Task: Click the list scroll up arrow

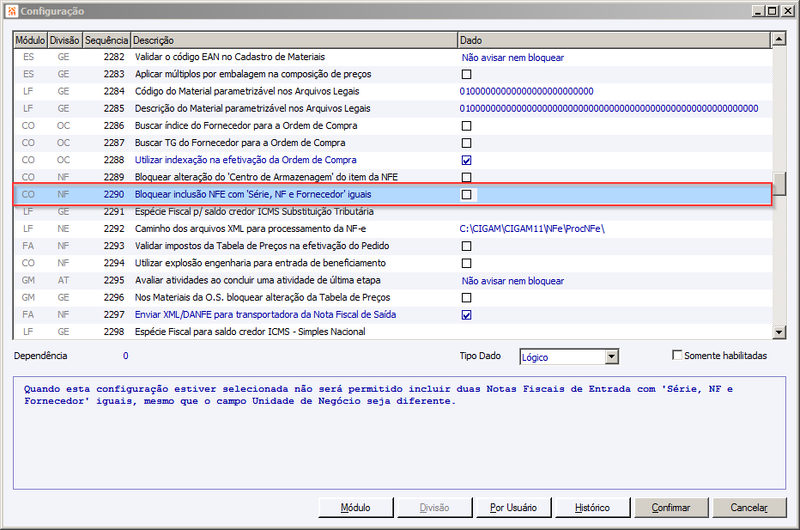Action: pos(779,39)
